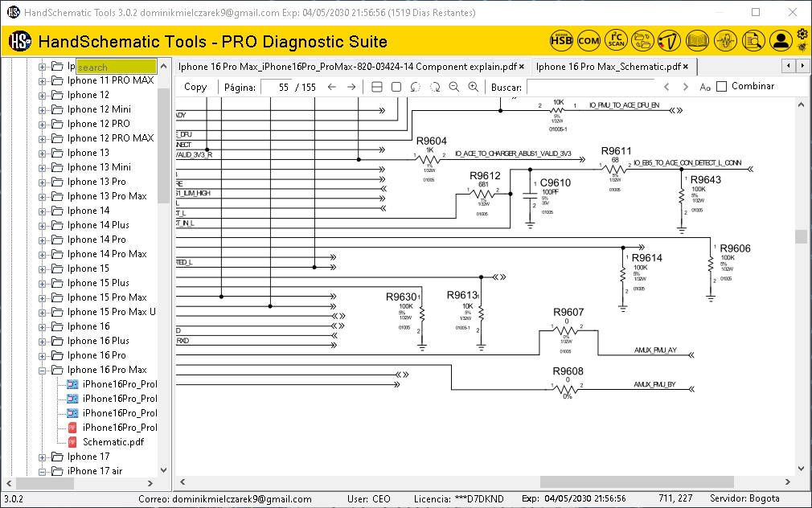Image resolution: width=812 pixels, height=508 pixels.
Task: Open the user profile icon
Action: coord(781,40)
